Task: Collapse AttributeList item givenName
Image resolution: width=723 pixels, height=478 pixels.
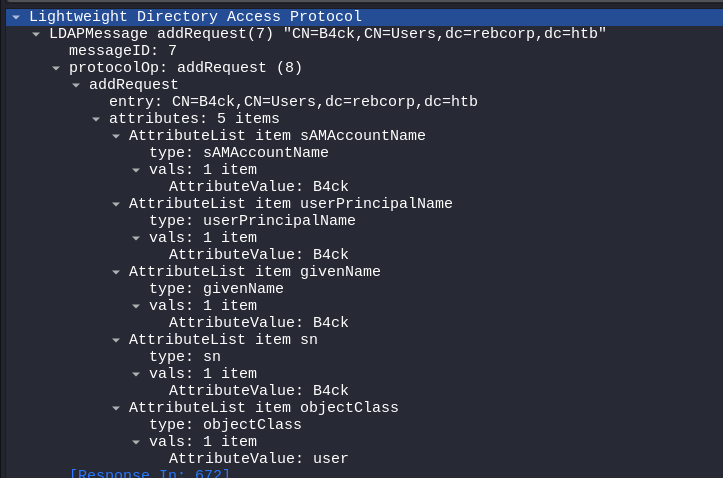Action: point(116,272)
